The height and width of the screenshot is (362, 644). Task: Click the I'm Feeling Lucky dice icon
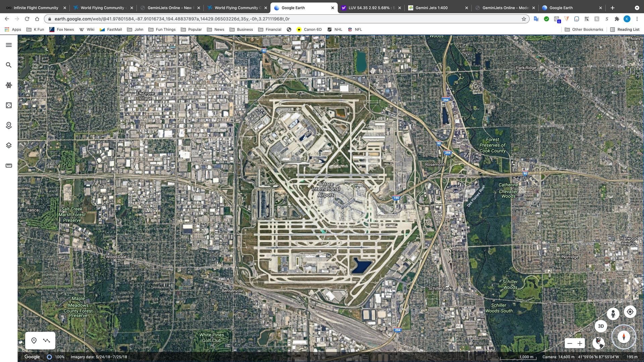click(x=9, y=105)
